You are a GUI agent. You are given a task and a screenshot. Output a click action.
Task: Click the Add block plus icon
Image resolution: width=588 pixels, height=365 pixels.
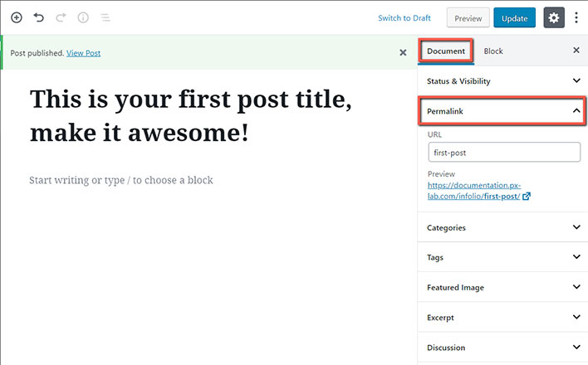coord(17,17)
